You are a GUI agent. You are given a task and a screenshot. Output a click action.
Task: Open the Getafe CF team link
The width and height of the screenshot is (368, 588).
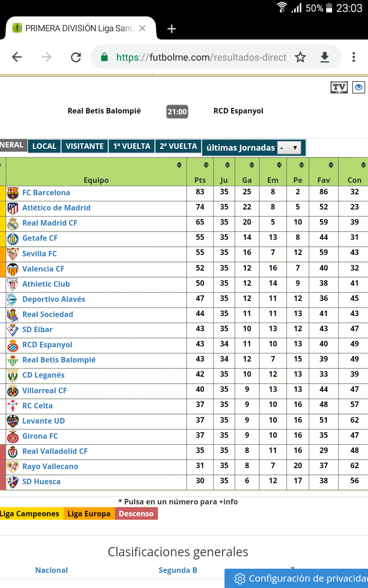tap(40, 238)
